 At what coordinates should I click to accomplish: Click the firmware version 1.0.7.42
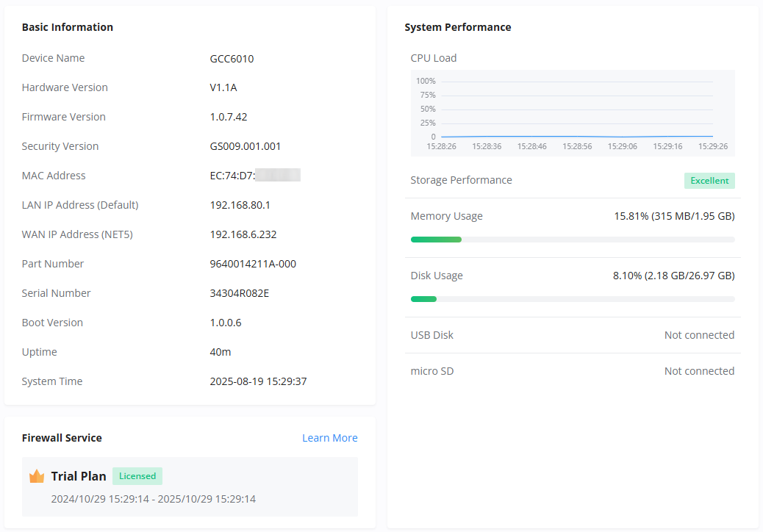[228, 117]
